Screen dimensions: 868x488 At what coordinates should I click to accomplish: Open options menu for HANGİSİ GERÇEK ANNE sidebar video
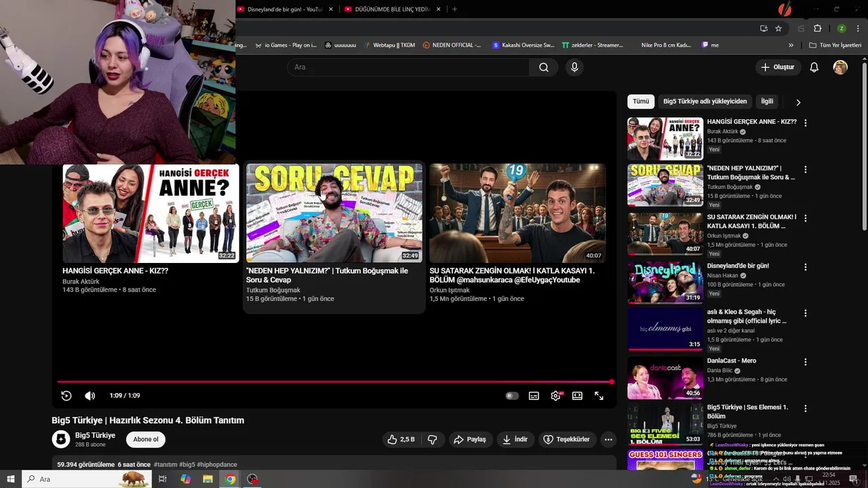[x=806, y=123]
